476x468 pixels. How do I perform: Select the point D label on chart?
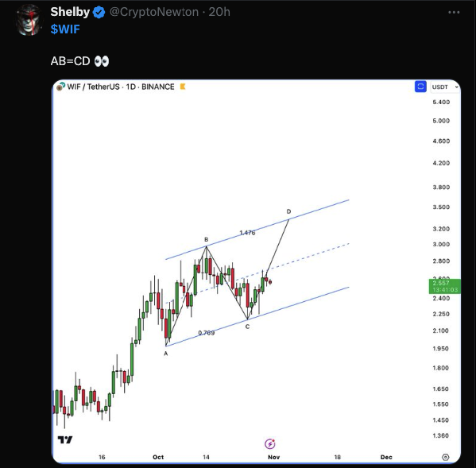coord(288,211)
